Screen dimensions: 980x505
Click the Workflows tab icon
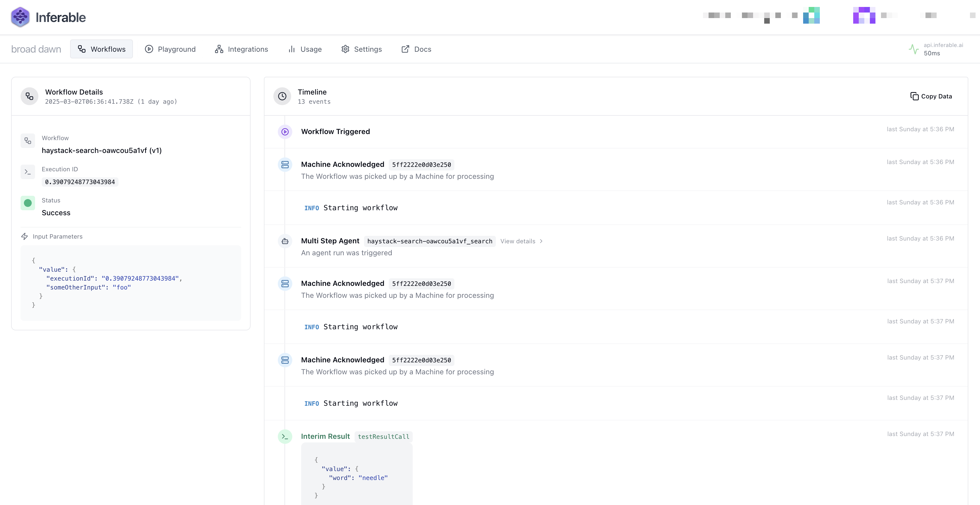pos(82,49)
